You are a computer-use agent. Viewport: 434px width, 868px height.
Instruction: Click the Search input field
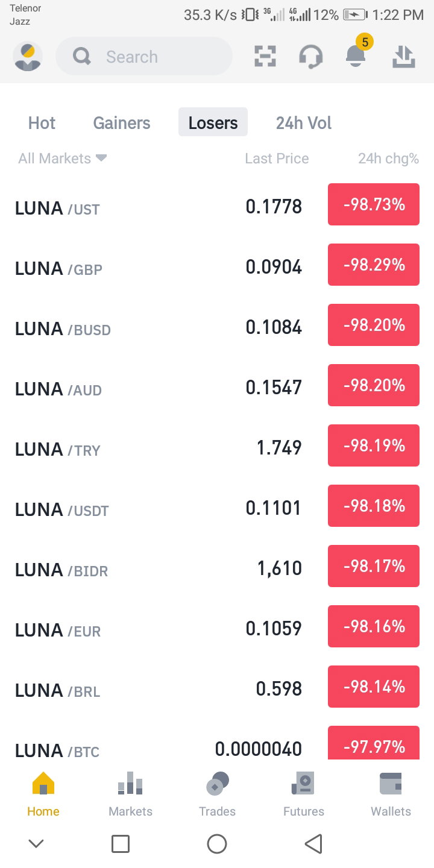(144, 57)
